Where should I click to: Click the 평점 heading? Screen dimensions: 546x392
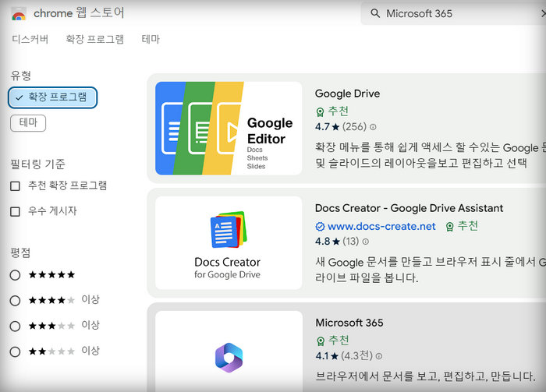20,253
